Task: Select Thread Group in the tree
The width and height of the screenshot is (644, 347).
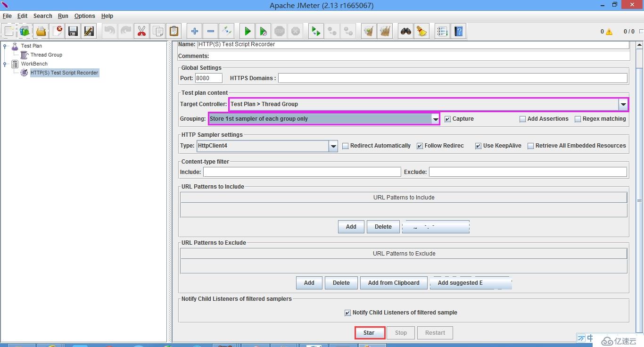Action: point(46,55)
